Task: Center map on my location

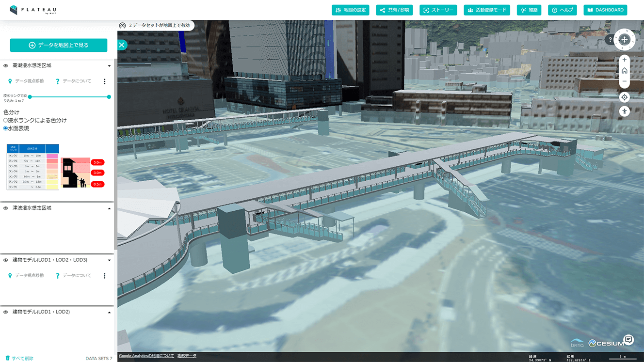Action: tap(625, 97)
